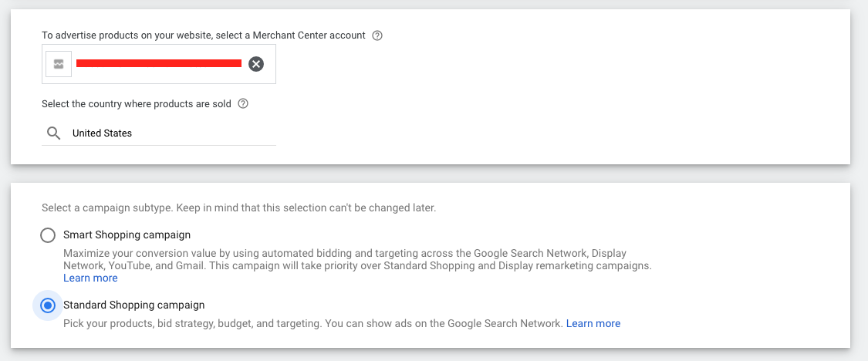868x361 pixels.
Task: Open Learn more link under Smart Shopping
Action: click(90, 278)
